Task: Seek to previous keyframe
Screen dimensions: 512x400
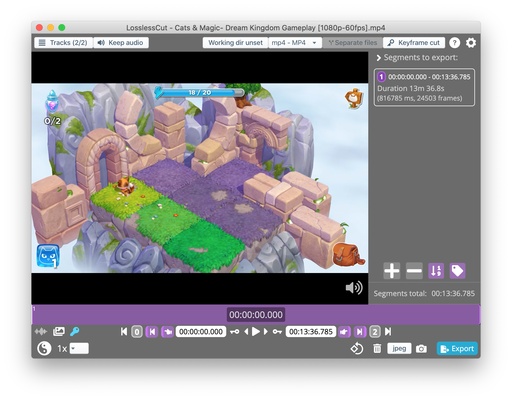Action: (235, 332)
